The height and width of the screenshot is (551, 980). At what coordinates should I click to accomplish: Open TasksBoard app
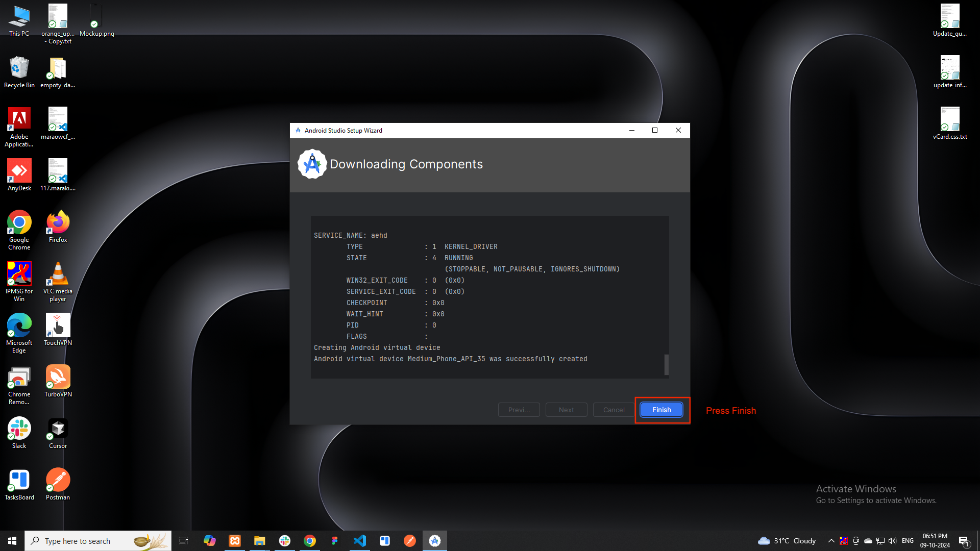19,480
